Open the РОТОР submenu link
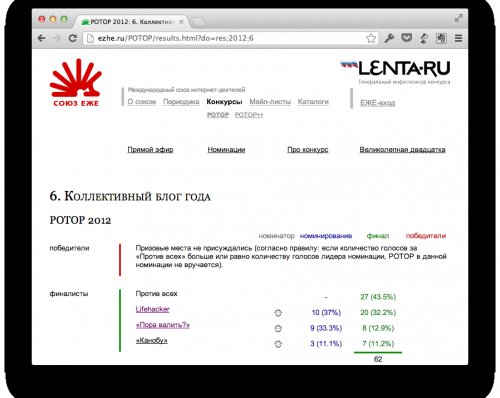 [x=218, y=115]
